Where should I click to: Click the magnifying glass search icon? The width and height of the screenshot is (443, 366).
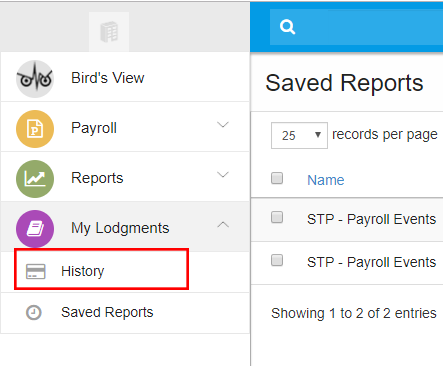287,27
